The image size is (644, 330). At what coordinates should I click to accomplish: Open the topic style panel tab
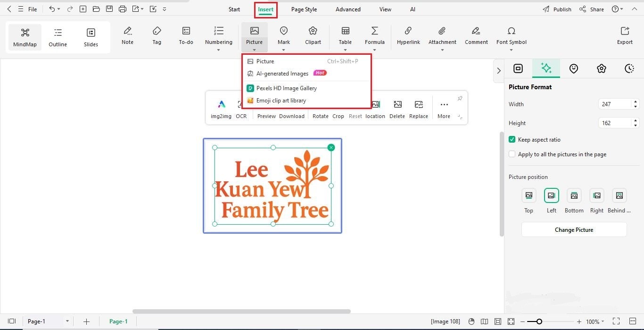(518, 68)
